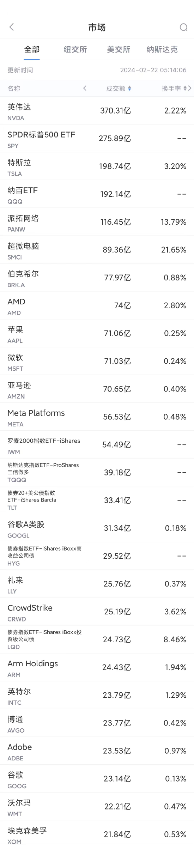Show previous columns with left chevron
Viewport: 194px width, 868px height.
pos(85,88)
